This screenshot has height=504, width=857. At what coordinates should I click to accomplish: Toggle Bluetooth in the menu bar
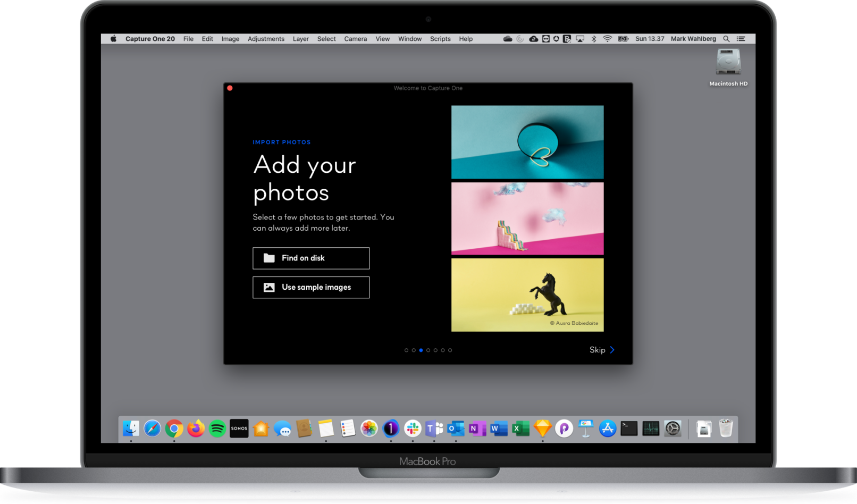click(x=594, y=38)
